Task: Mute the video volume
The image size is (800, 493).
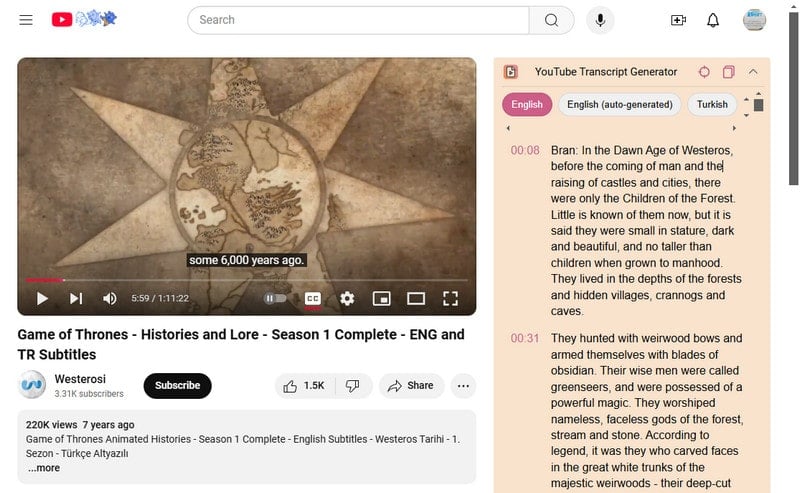Action: point(110,299)
